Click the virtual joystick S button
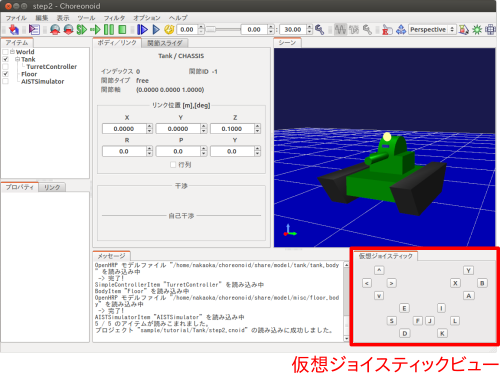The width and height of the screenshot is (500, 373). [392, 321]
